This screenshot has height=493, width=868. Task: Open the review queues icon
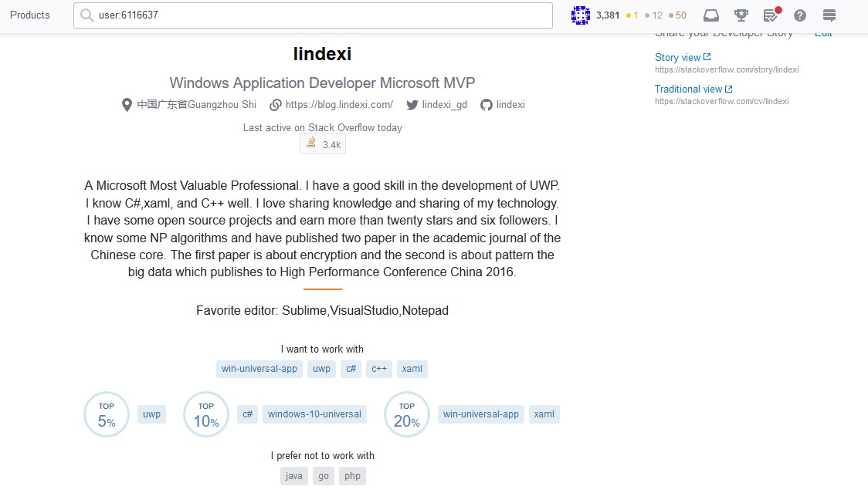tap(771, 15)
